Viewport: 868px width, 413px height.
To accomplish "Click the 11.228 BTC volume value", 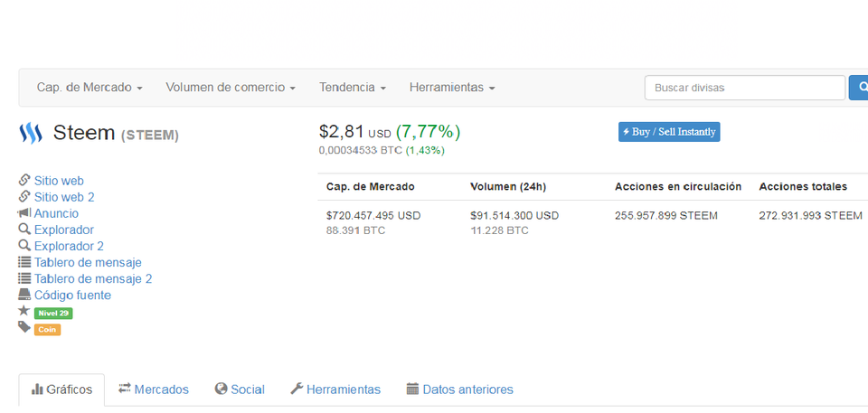I will 499,230.
